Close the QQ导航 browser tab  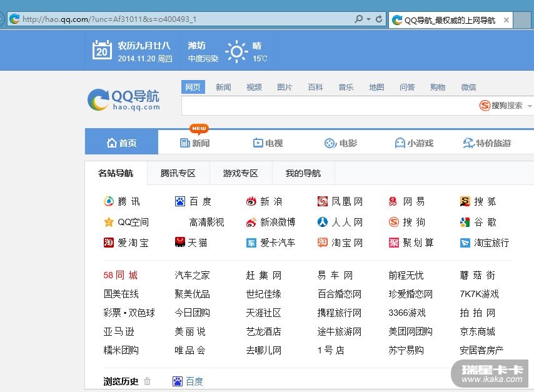(x=506, y=20)
